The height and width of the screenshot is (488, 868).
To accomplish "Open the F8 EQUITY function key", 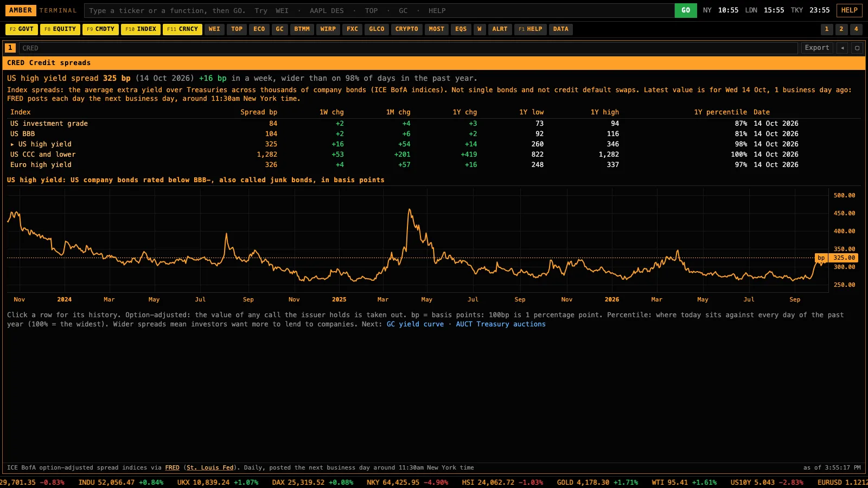I will (x=60, y=29).
